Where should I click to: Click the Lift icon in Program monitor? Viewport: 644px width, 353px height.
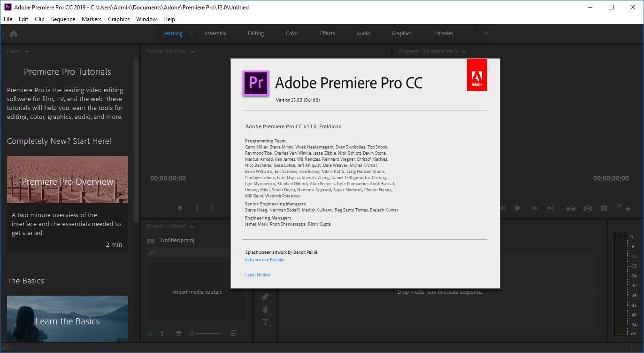tap(571, 207)
